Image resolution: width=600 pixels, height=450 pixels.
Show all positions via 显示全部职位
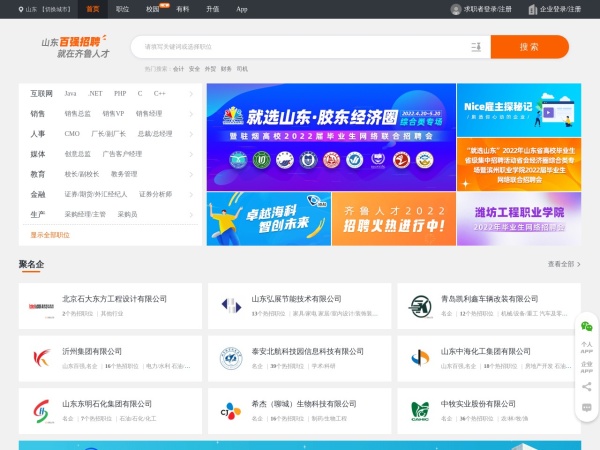pyautogui.click(x=50, y=235)
